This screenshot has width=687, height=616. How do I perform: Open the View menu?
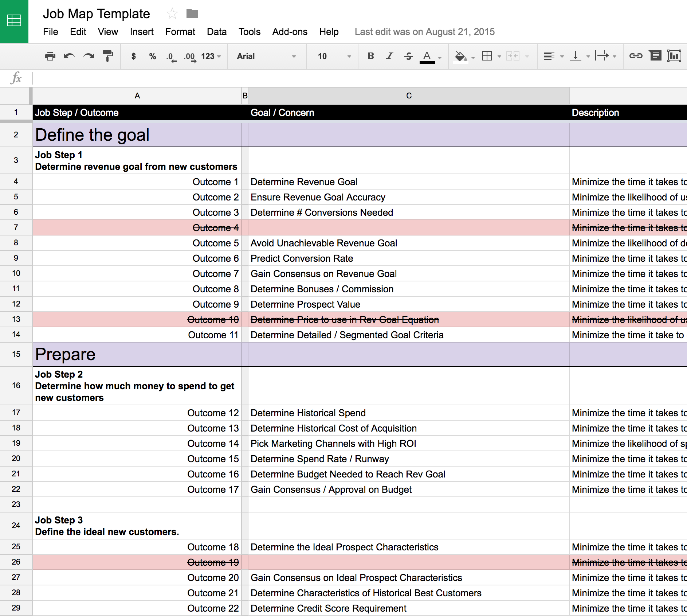[108, 32]
